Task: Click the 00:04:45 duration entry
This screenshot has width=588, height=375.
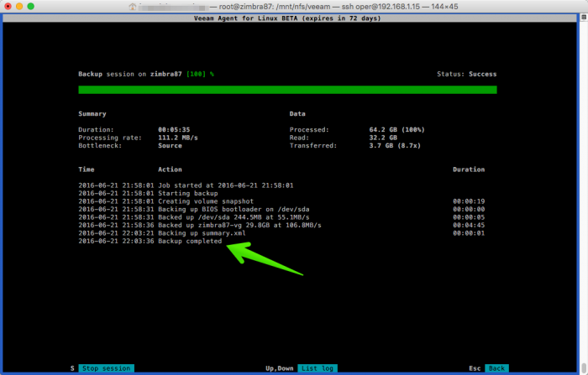Action: 469,225
